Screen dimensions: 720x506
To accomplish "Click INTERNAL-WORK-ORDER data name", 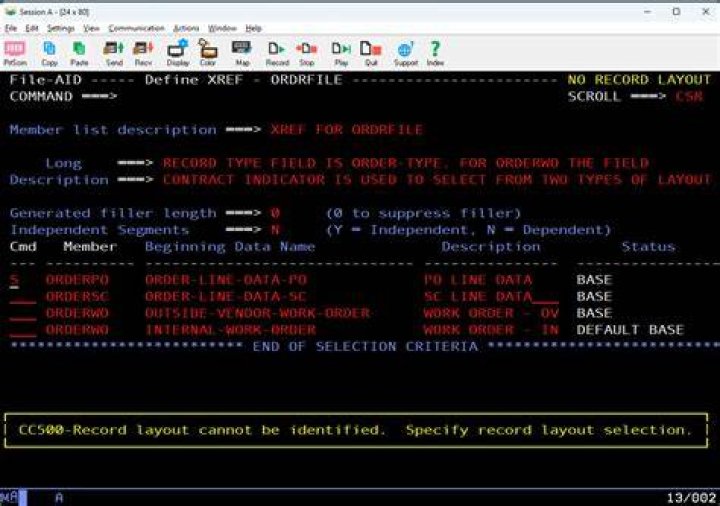I will tap(231, 330).
